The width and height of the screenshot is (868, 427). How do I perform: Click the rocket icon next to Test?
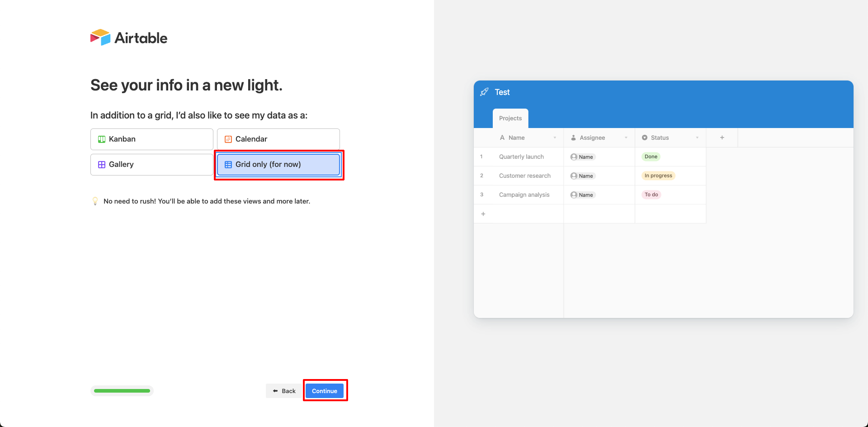coord(484,92)
